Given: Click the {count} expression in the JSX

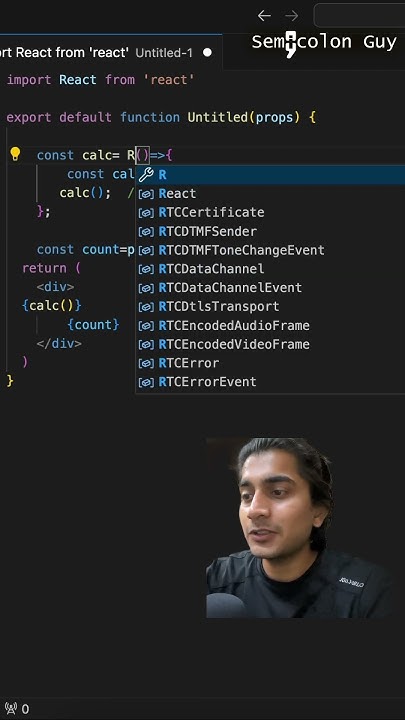Looking at the screenshot, I should coord(93,325).
